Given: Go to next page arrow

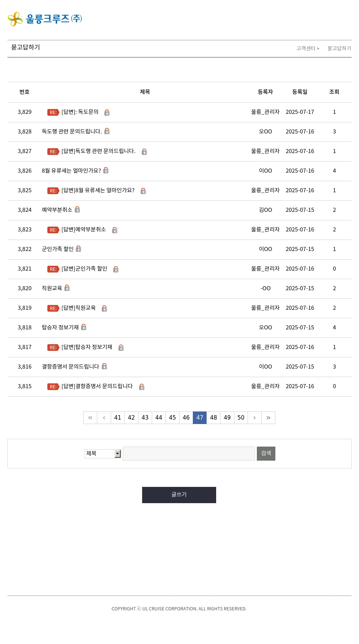Looking at the screenshot, I should pos(255,418).
